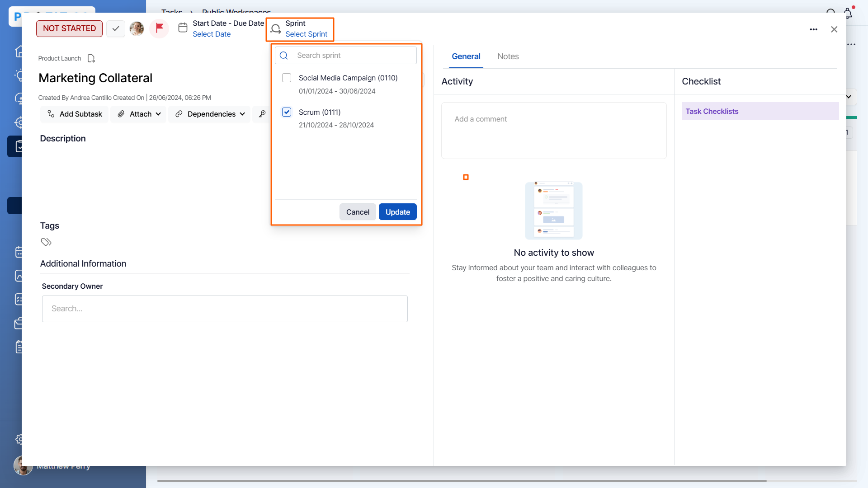Click the Search sprint field
868x488 pixels.
pyautogui.click(x=353, y=55)
